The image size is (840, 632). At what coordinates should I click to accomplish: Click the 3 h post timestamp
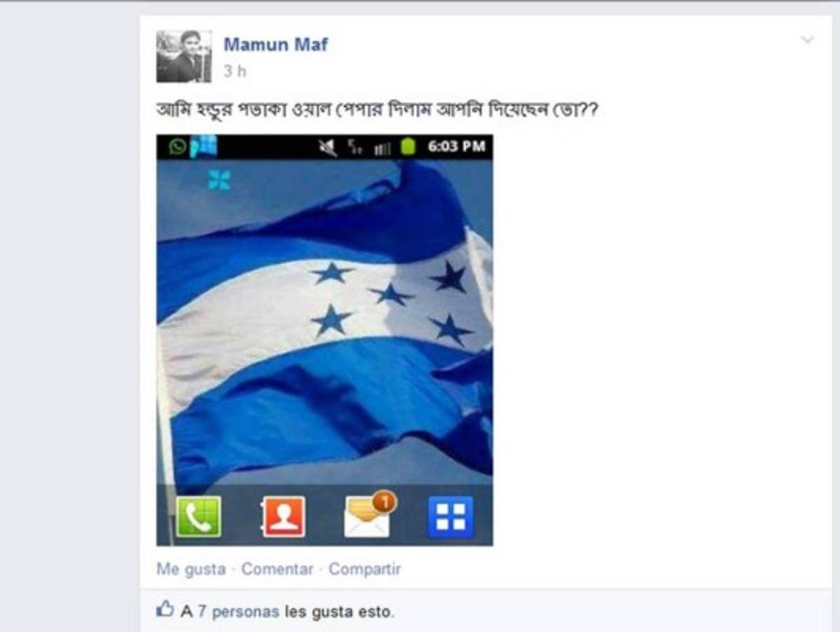(x=234, y=71)
